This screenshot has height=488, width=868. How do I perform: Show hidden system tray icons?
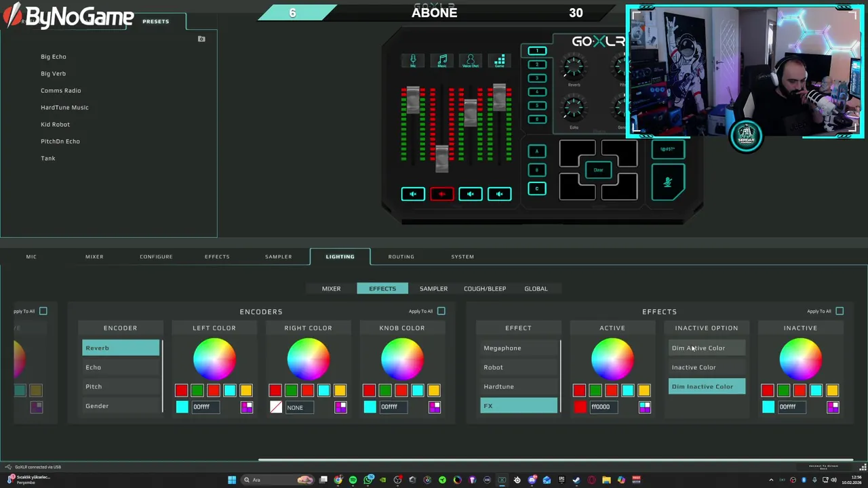(771, 480)
